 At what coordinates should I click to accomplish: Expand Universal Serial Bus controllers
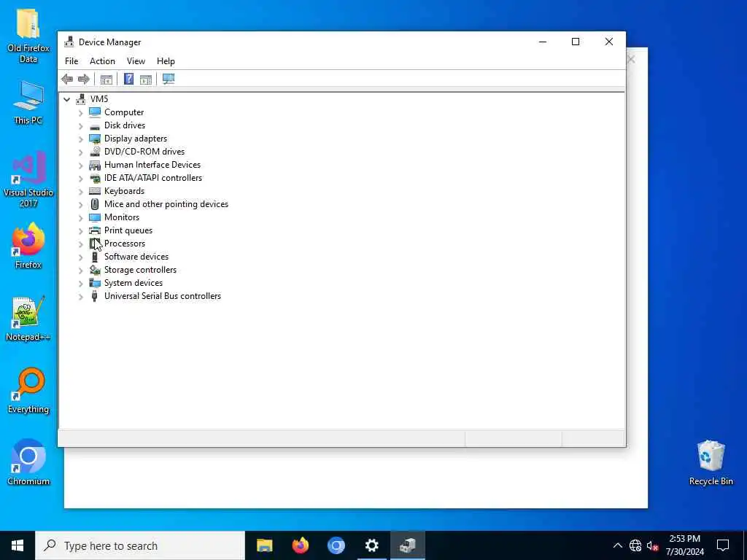80,296
